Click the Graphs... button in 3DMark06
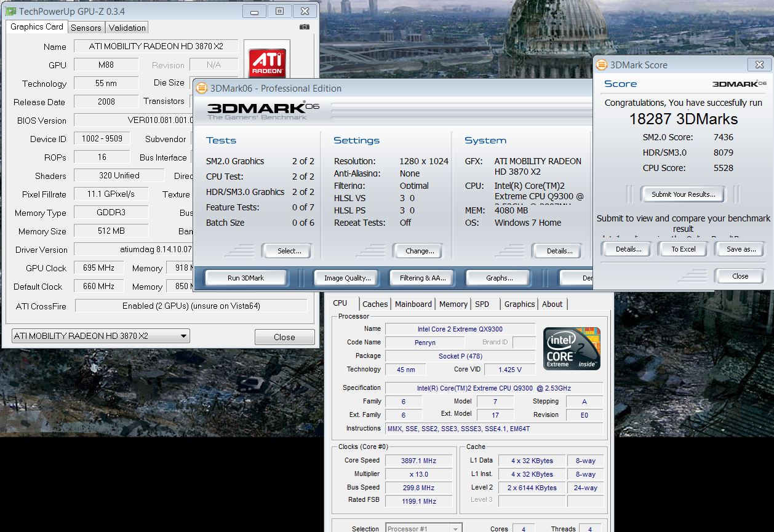774x532 pixels. pyautogui.click(x=499, y=278)
